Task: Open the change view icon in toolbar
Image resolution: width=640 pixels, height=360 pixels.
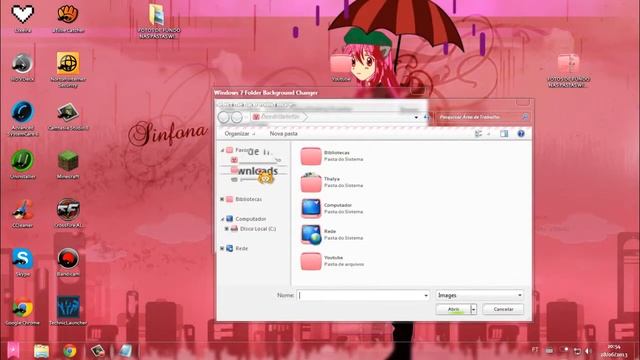Action: tap(478, 133)
